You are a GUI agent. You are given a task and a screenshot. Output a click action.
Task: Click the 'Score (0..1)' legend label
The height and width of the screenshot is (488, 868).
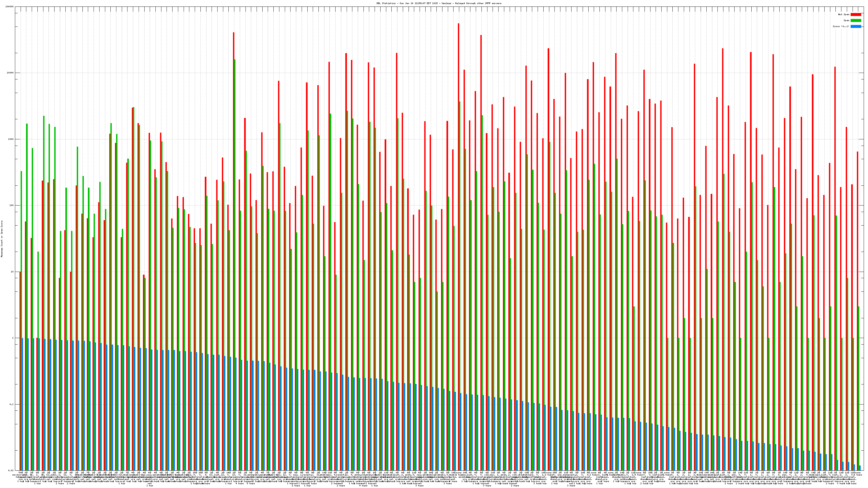841,26
